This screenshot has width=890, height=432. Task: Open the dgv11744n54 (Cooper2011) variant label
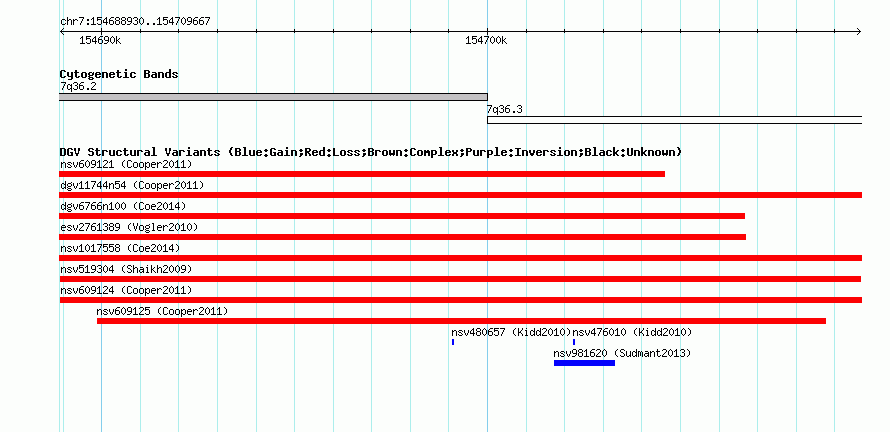coord(132,186)
